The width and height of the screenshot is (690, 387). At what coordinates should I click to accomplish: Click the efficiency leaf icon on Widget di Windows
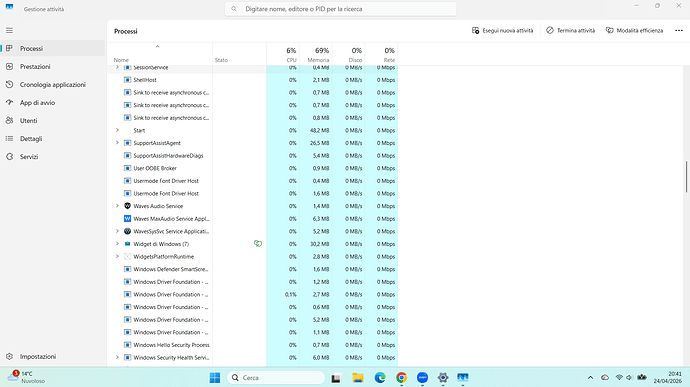click(258, 243)
